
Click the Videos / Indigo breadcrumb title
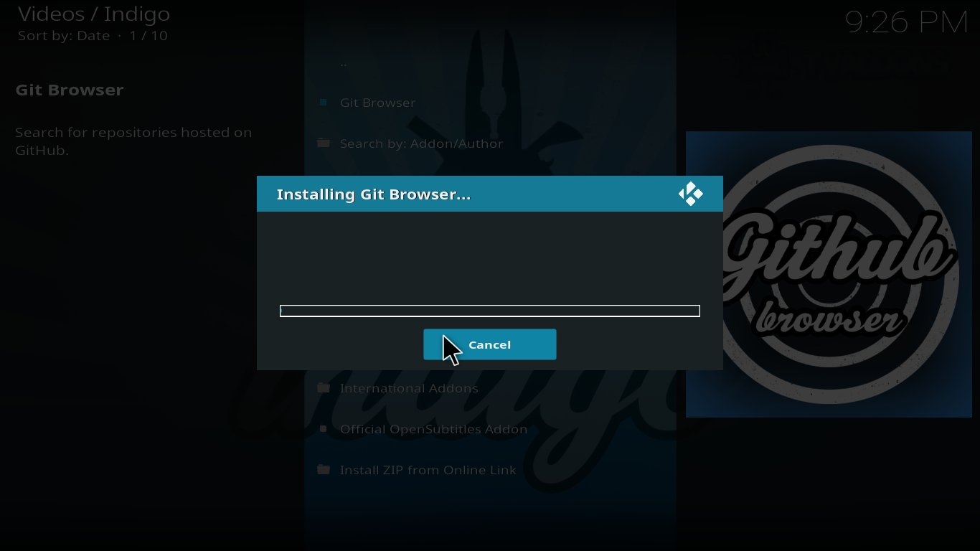click(94, 14)
